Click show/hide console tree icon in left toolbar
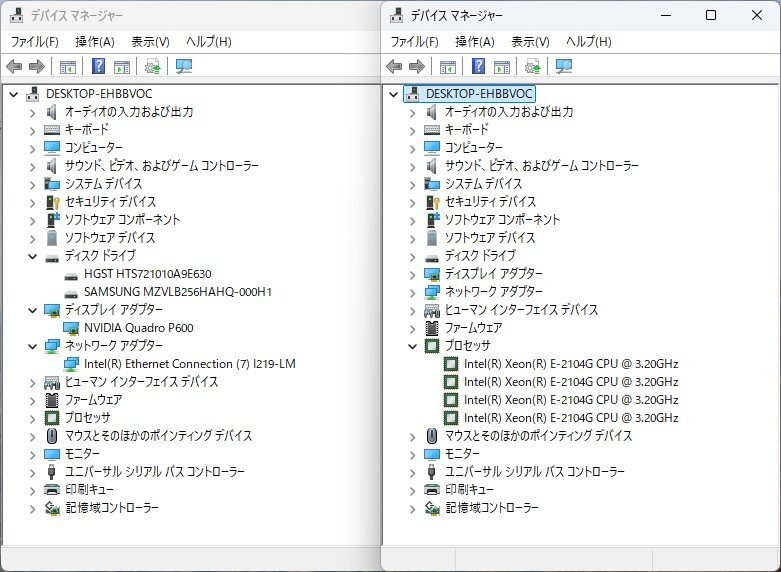The image size is (781, 572). 68,67
